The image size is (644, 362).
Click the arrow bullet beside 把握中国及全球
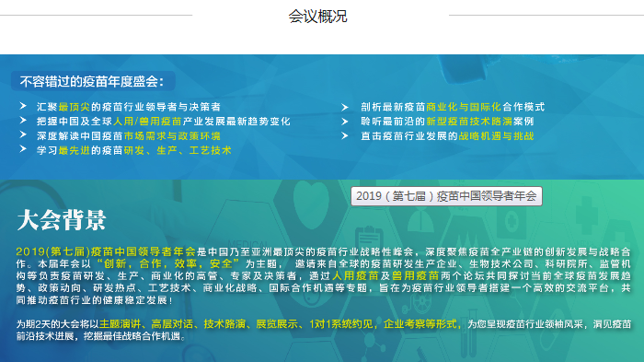click(23, 120)
